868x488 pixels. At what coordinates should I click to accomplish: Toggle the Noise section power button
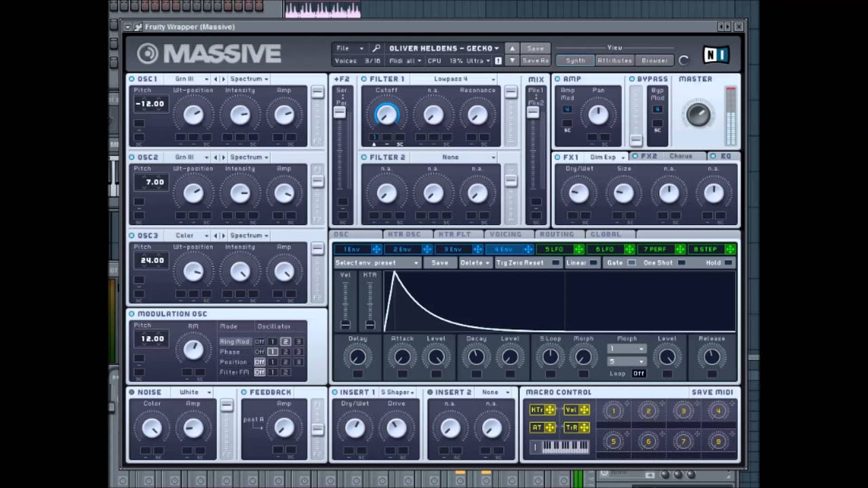tap(132, 392)
